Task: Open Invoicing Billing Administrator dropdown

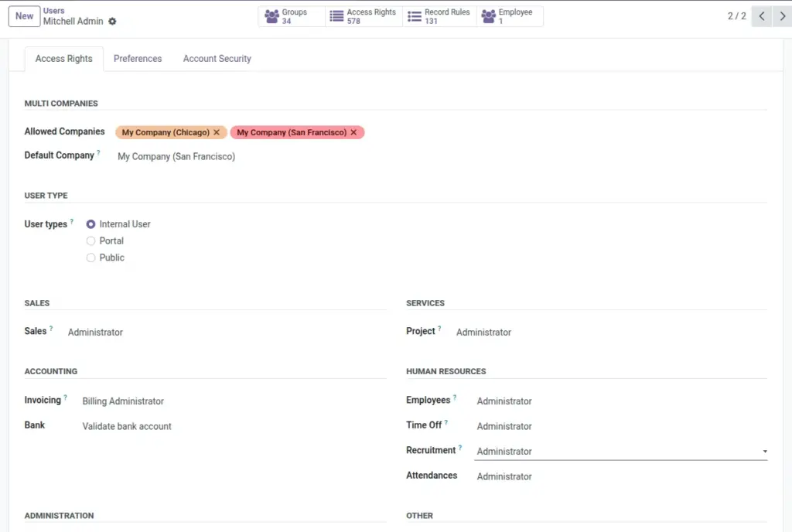Action: 234,401
